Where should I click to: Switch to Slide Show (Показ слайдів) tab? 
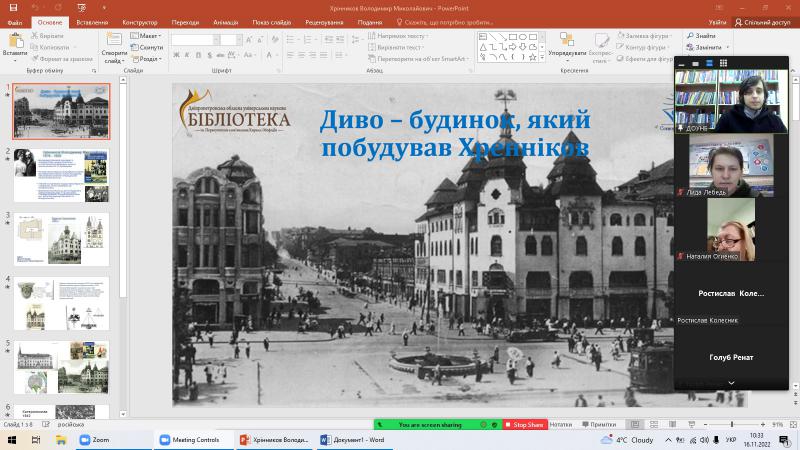click(271, 22)
